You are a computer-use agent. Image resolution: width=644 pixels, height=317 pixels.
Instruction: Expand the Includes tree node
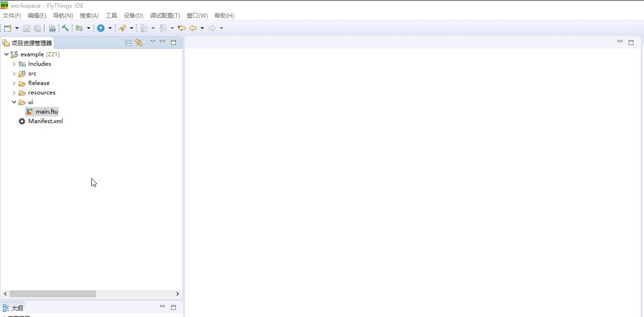coord(14,64)
